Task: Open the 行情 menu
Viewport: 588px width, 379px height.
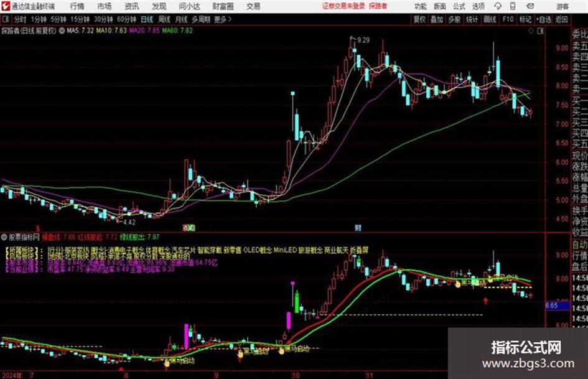Action: tap(77, 6)
